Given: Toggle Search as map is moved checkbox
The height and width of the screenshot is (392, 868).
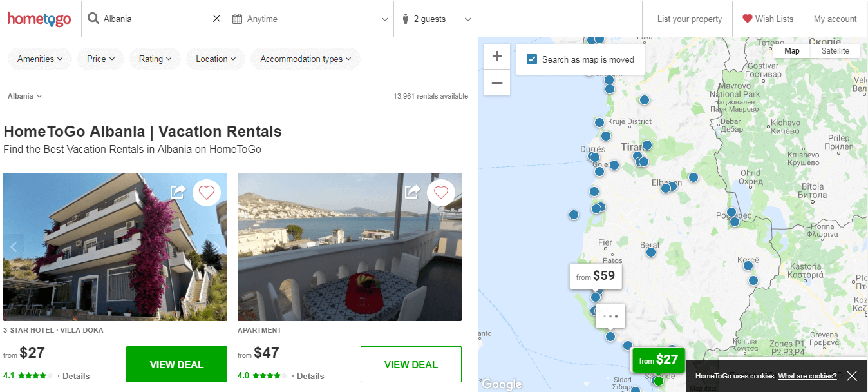Looking at the screenshot, I should click(x=532, y=59).
